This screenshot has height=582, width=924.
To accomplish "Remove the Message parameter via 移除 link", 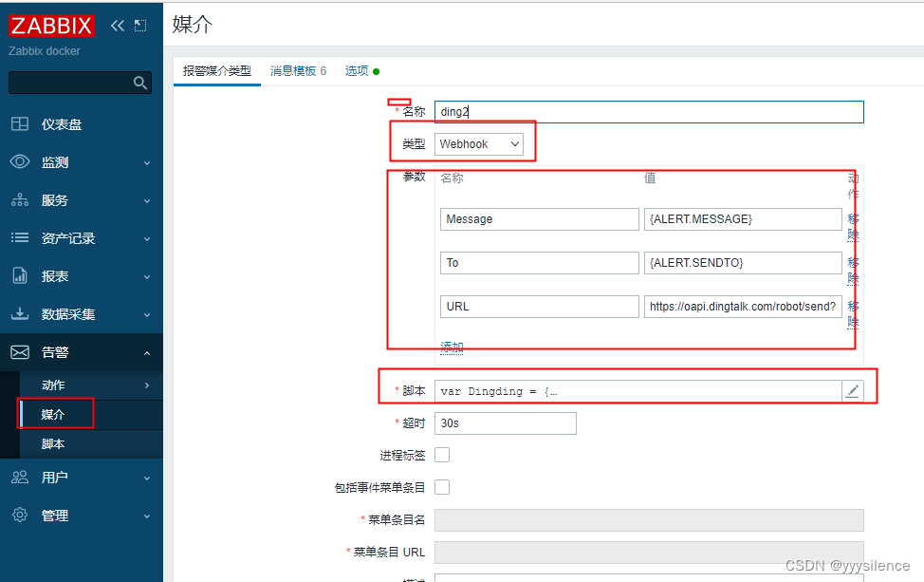I will (852, 226).
